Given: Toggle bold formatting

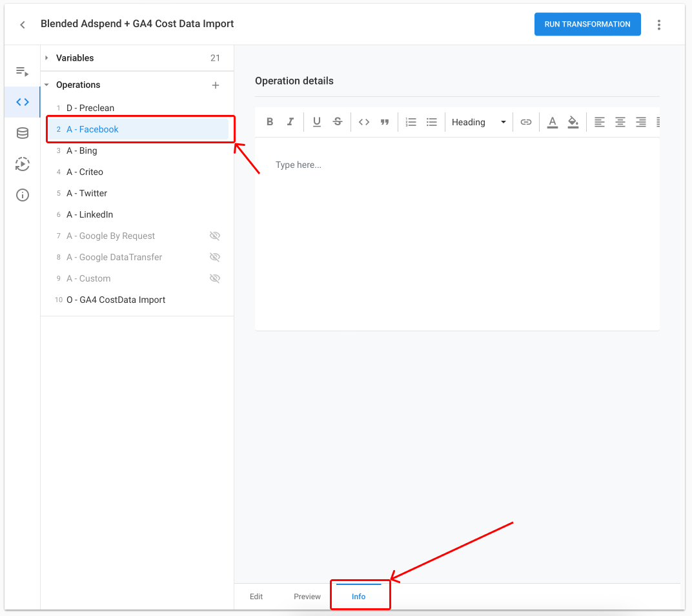Looking at the screenshot, I should [x=270, y=122].
